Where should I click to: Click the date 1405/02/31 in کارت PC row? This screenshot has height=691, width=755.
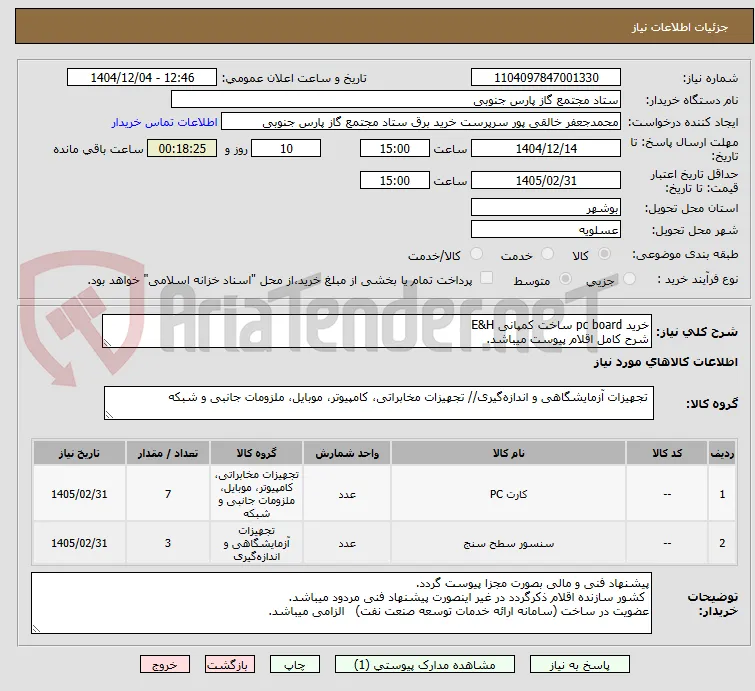[x=79, y=494]
